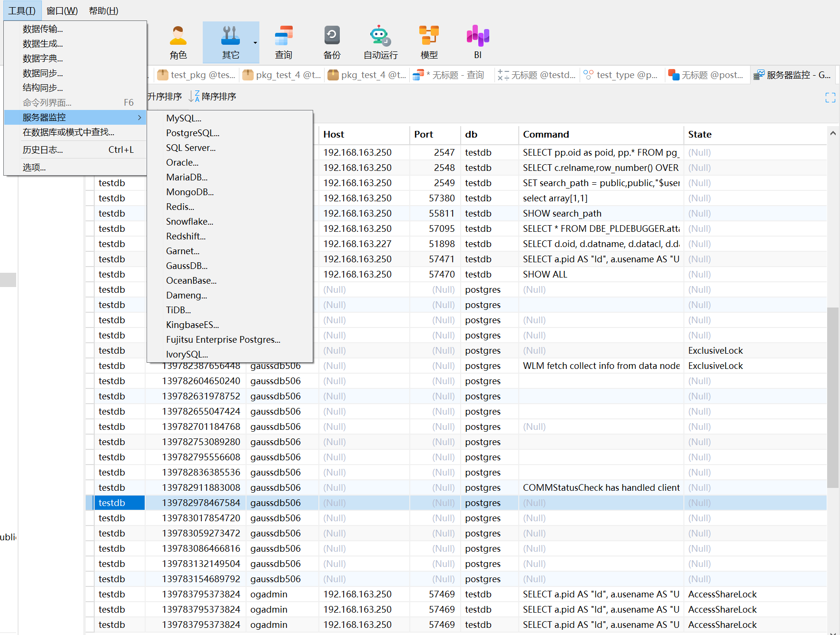
Task: Switch to the * 无标题 - 查询 tab
Action: click(x=450, y=75)
